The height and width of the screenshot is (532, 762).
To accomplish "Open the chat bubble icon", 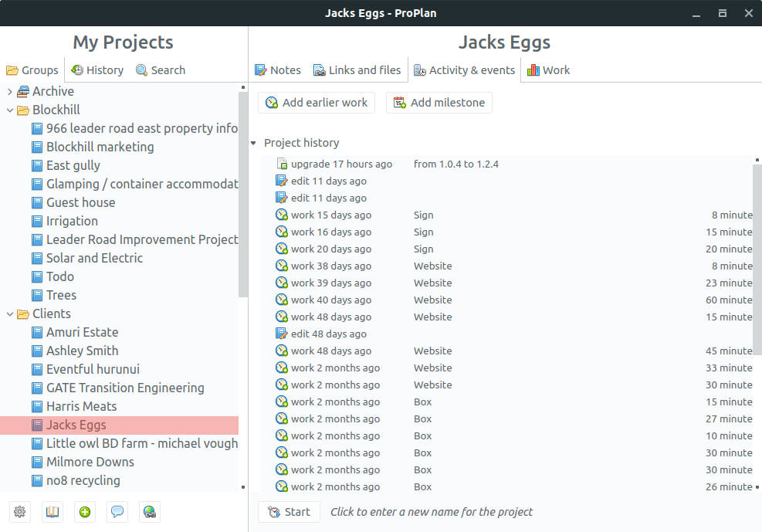I will coord(117,511).
